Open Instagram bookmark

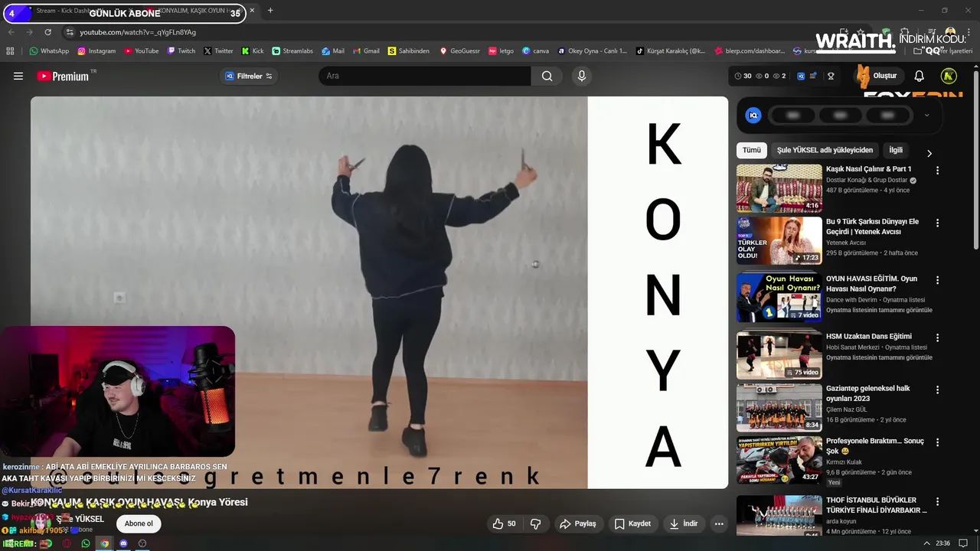pyautogui.click(x=96, y=51)
